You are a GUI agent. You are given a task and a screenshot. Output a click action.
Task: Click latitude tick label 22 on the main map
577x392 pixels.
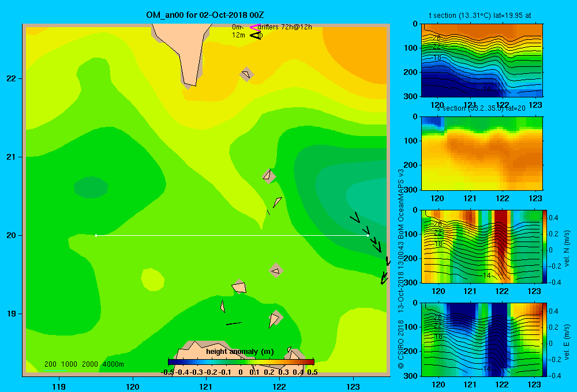click(x=12, y=78)
